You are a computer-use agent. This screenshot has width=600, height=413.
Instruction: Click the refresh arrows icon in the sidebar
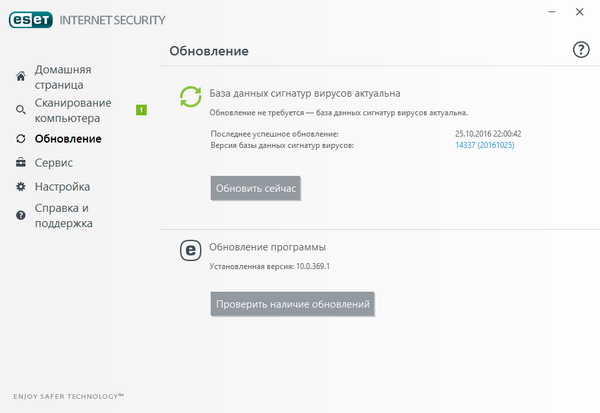[21, 138]
